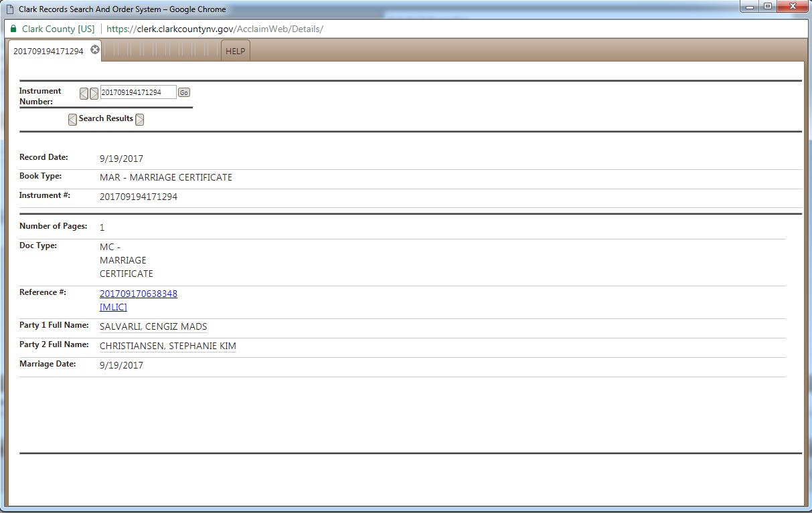
Task: Select the 201709194171294 record tab
Action: click(48, 51)
